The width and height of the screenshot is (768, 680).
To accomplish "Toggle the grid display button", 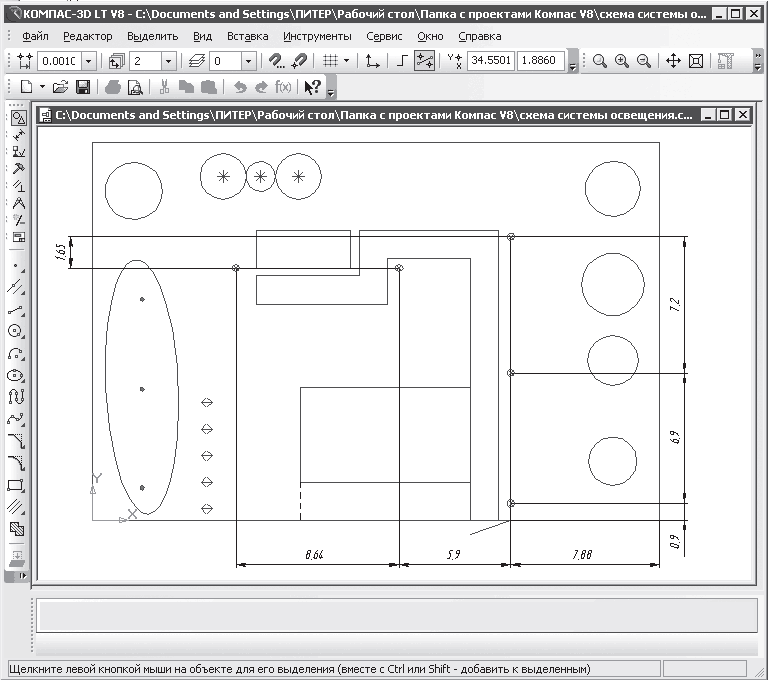I will pyautogui.click(x=331, y=61).
